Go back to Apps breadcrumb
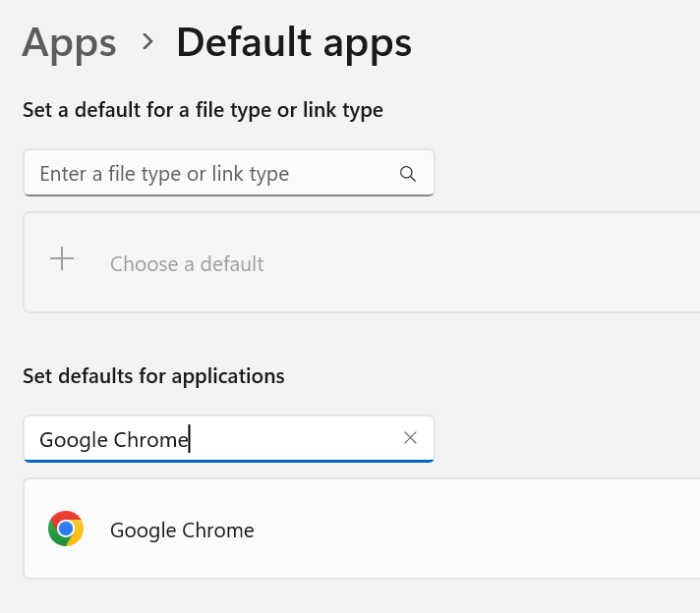Screen dimensions: 700x613 [x=69, y=44]
